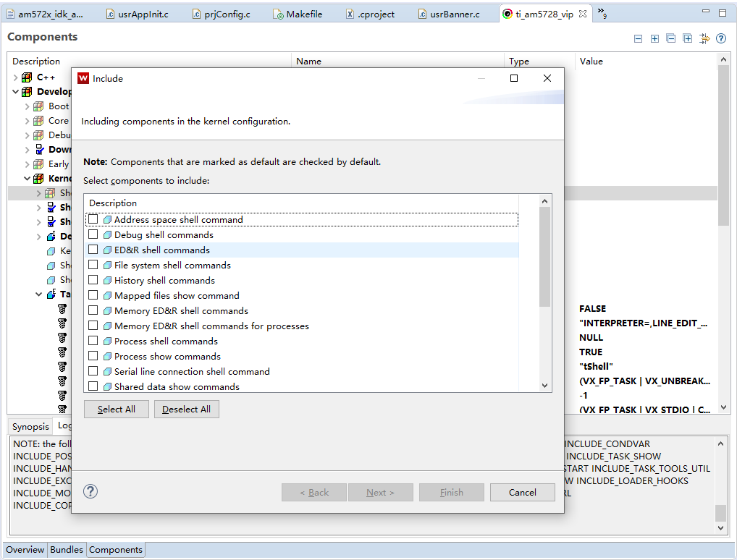Click the help icon inside the Include dialog
Viewport: 737px width, 560px height.
90,491
